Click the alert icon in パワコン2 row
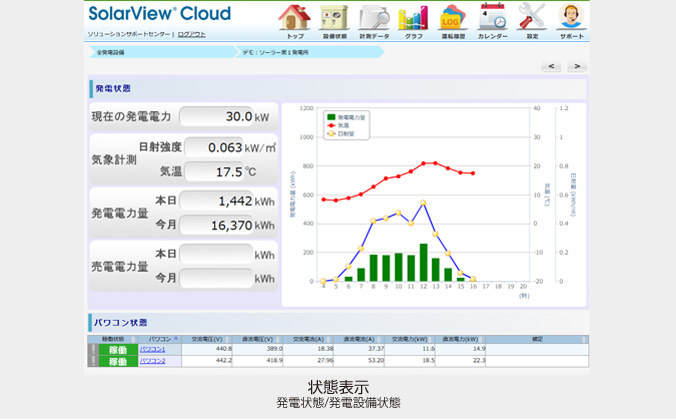The image size is (676, 420). [93, 361]
